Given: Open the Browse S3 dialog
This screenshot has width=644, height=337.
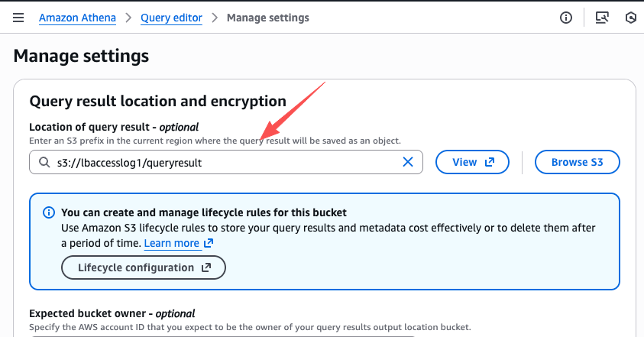Looking at the screenshot, I should tap(576, 162).
